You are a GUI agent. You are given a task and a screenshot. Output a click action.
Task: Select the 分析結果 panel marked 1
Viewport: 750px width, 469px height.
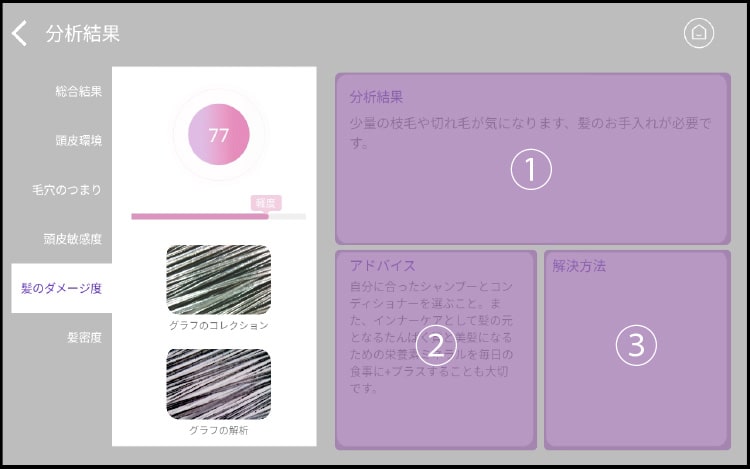pos(533,159)
